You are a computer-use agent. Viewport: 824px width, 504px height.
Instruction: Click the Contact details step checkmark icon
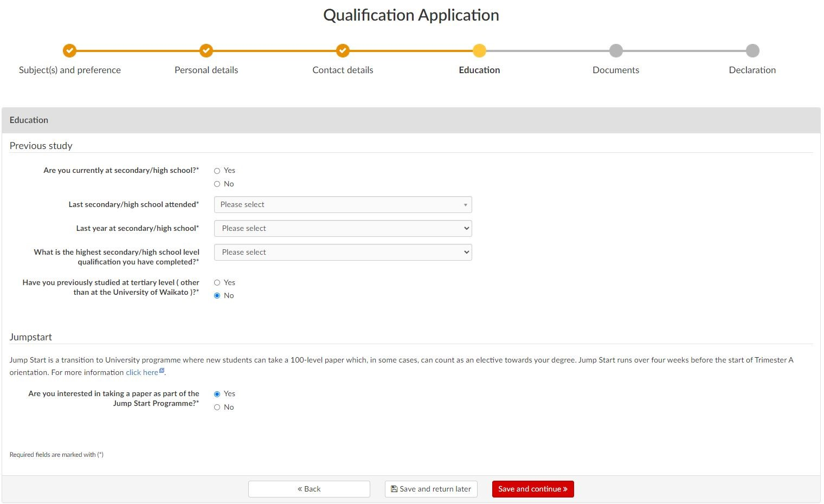pos(343,50)
